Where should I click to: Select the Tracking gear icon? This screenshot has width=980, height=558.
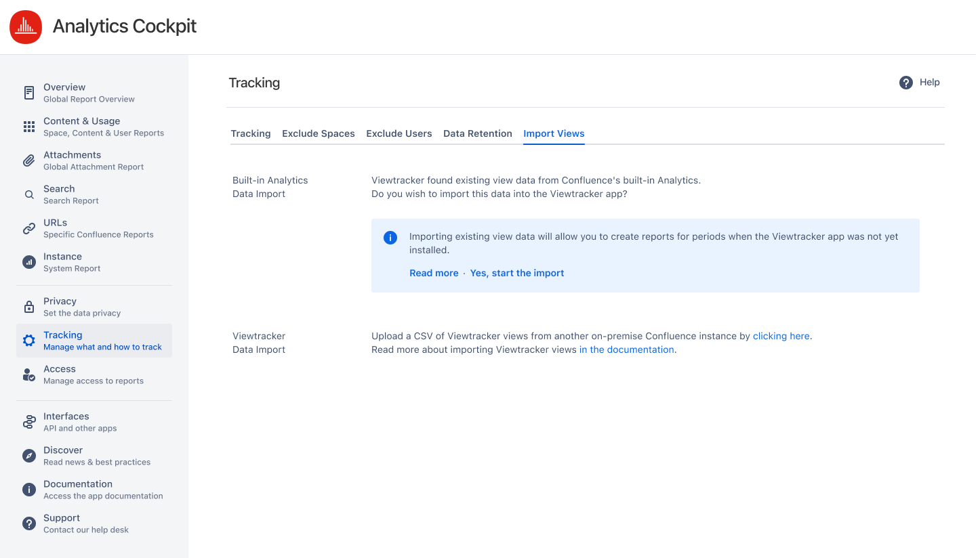coord(29,340)
